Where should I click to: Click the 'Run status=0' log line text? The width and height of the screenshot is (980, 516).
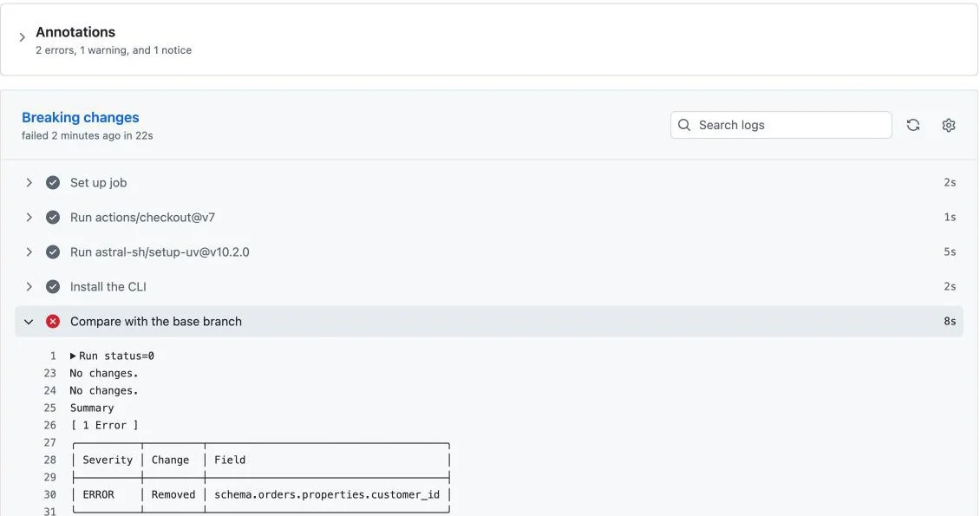116,356
